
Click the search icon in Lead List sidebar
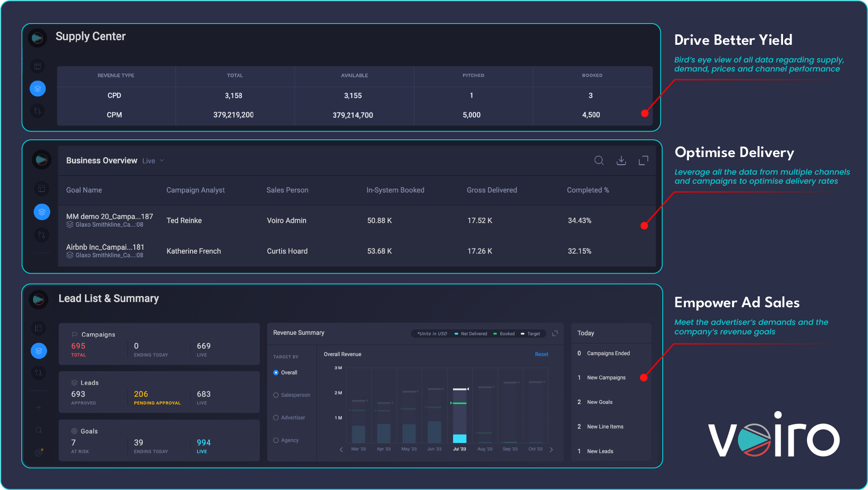(39, 430)
